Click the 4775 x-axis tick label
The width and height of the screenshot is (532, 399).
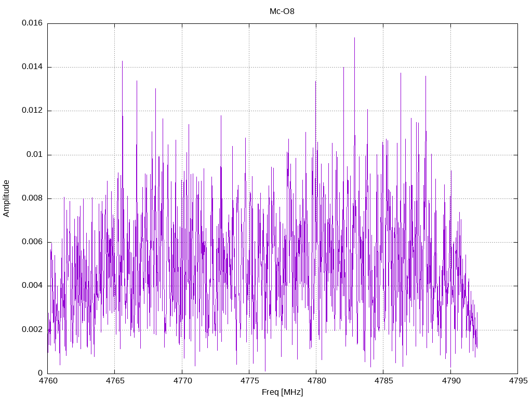[x=249, y=381]
